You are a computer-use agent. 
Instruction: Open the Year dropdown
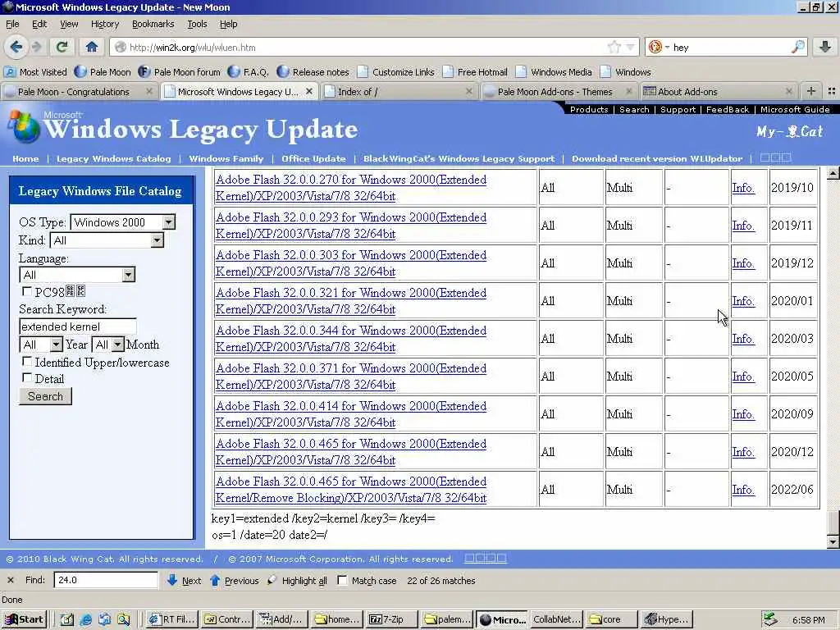coord(41,345)
